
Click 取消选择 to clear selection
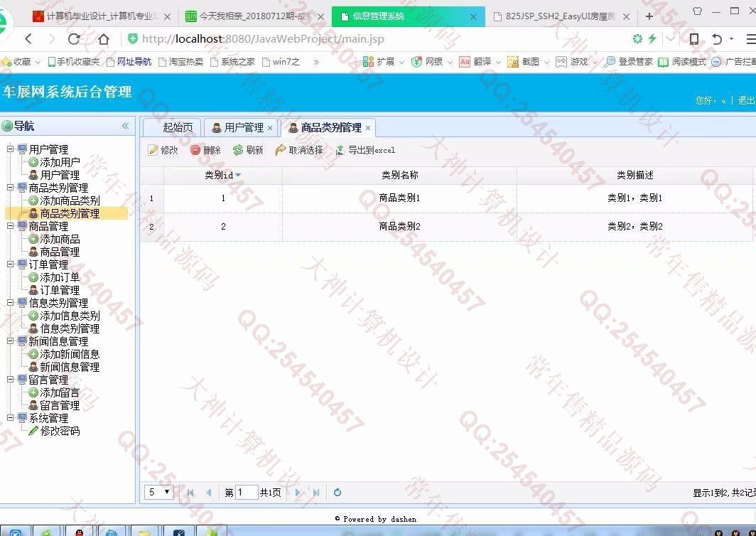tap(299, 150)
